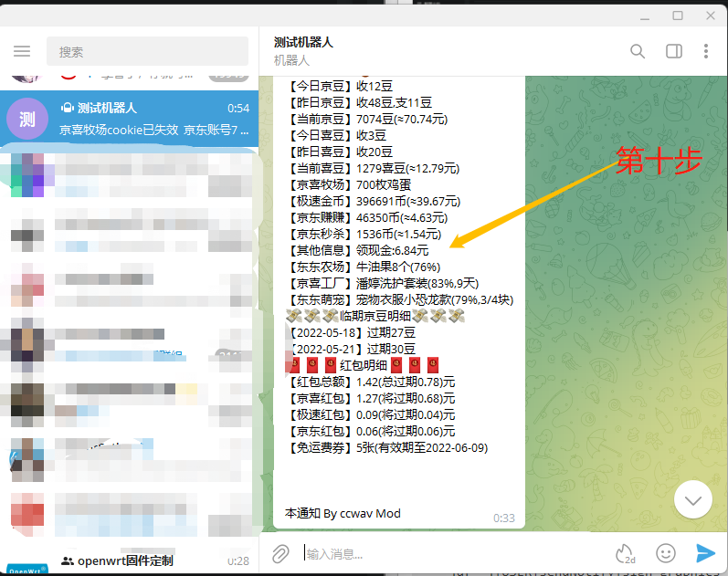
Task: Search within the 测试机器人 chat
Action: 638,51
